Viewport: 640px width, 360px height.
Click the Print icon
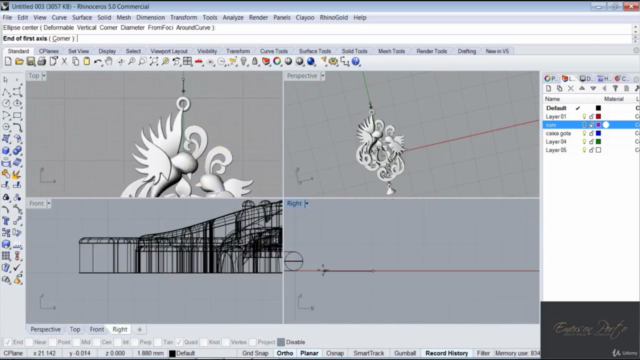click(x=42, y=61)
